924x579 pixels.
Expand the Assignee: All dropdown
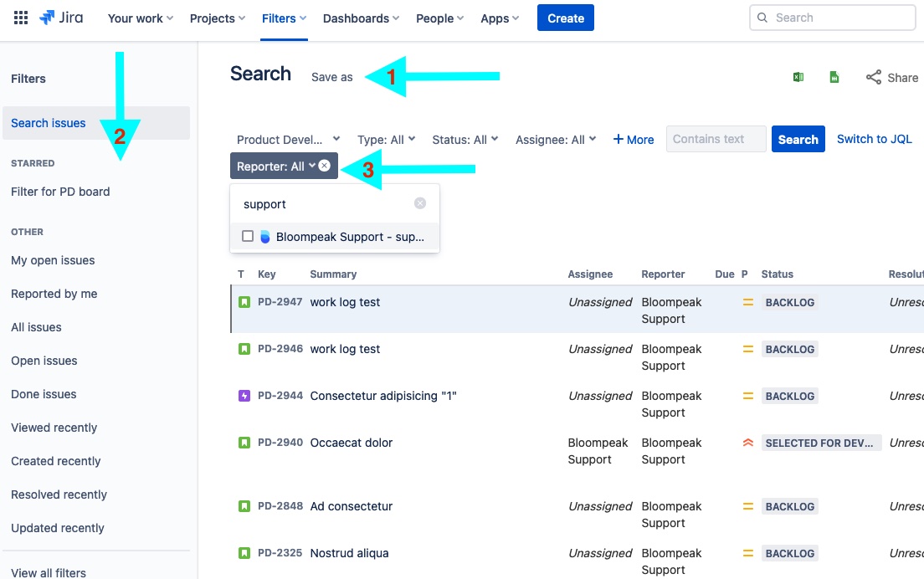[556, 140]
